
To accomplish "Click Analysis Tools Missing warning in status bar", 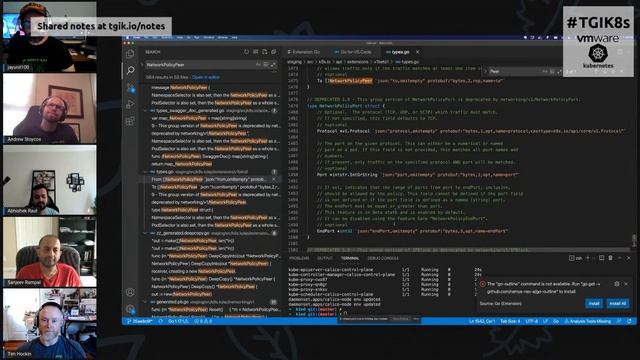I will (x=588, y=321).
